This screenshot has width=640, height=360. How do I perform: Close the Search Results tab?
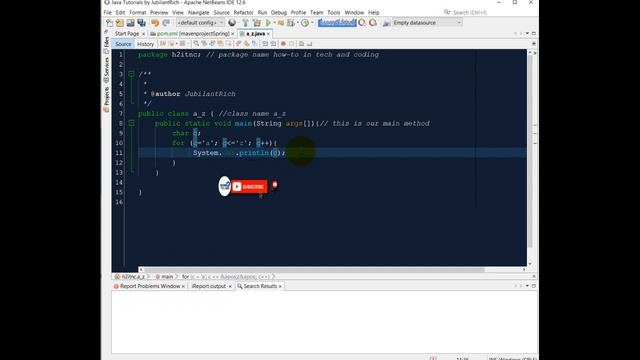(x=280, y=287)
